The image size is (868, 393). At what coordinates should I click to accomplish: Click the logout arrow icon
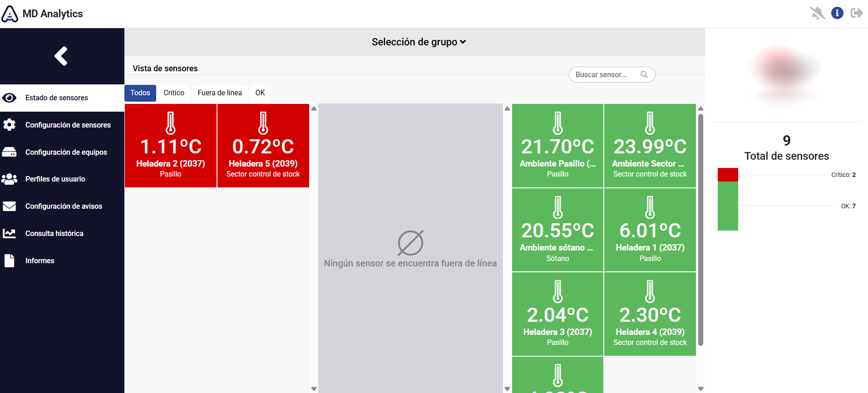pyautogui.click(x=857, y=13)
